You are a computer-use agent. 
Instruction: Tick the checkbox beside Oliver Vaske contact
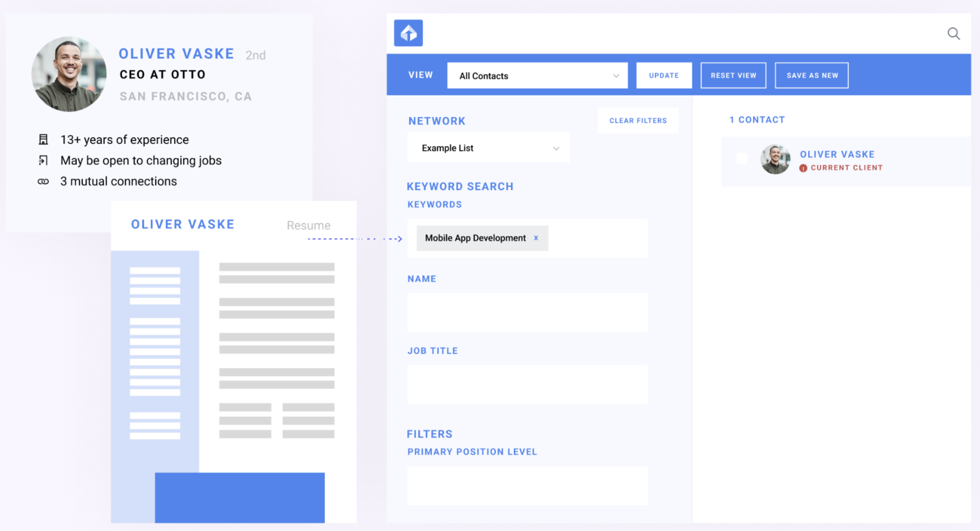741,158
